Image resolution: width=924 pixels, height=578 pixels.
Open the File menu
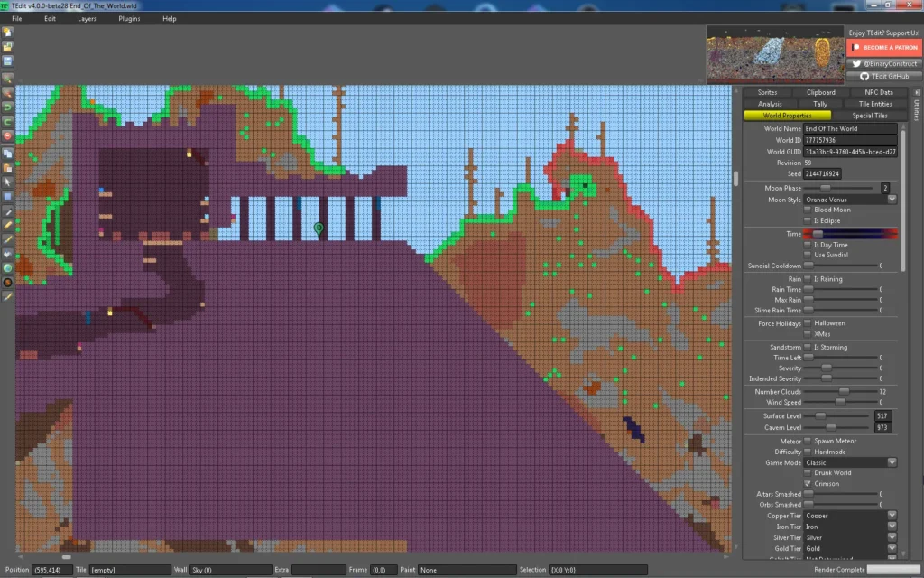[x=16, y=19]
